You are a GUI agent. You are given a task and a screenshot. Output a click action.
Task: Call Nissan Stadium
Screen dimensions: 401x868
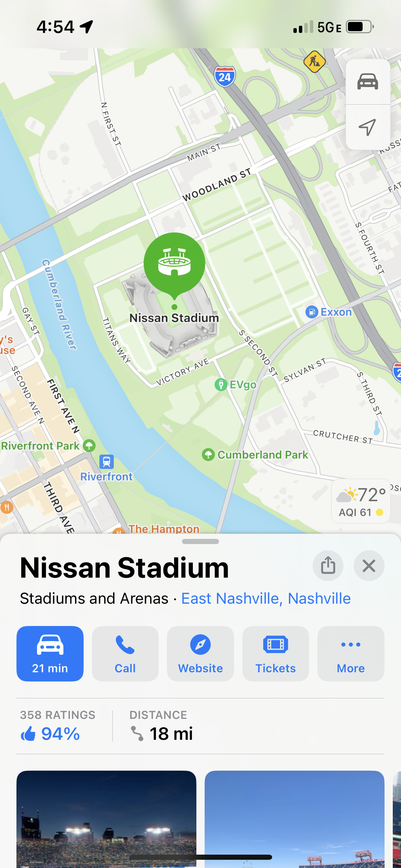(125, 653)
